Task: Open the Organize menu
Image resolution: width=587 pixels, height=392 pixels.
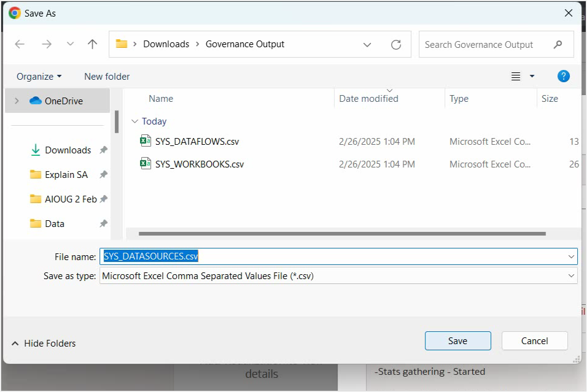Action: point(38,76)
